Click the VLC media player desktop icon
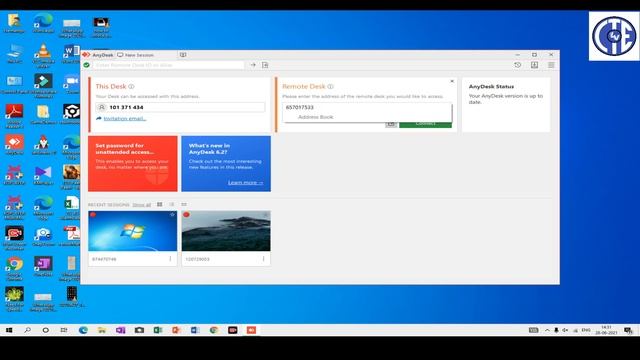Screen dimensions: 640x360 43,55
